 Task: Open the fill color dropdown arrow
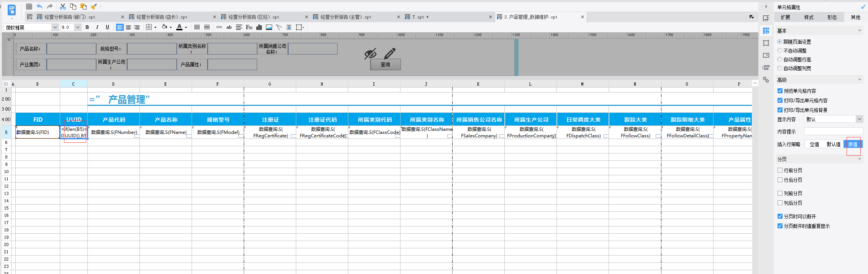[x=171, y=28]
